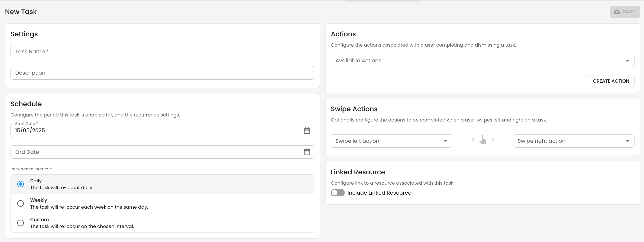Click into the Description field
This screenshot has height=242, width=644.
click(x=162, y=73)
